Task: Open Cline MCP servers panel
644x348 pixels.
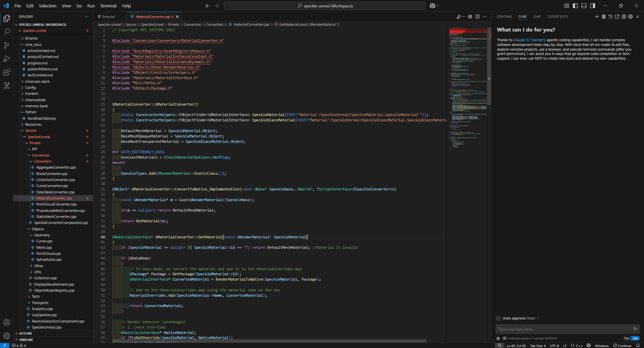Action: 603,16
